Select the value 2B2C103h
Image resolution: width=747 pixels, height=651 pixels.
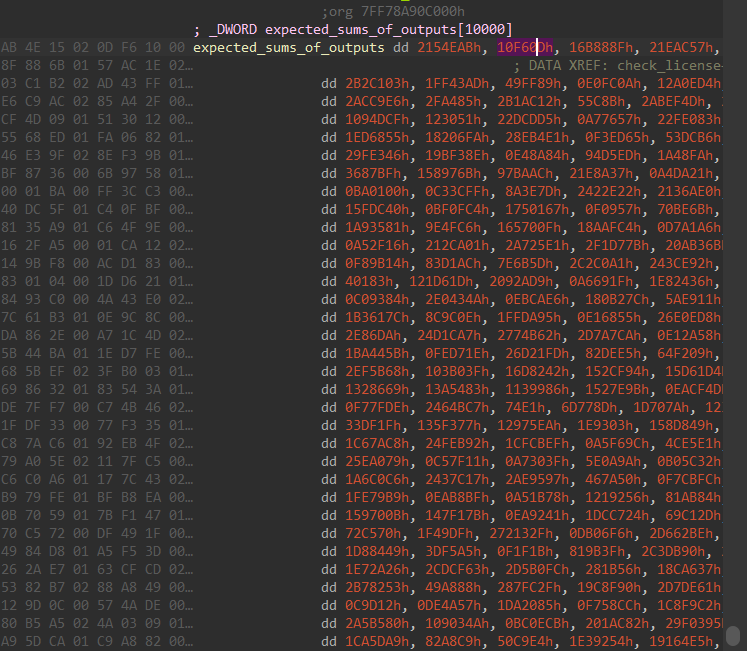[377, 84]
